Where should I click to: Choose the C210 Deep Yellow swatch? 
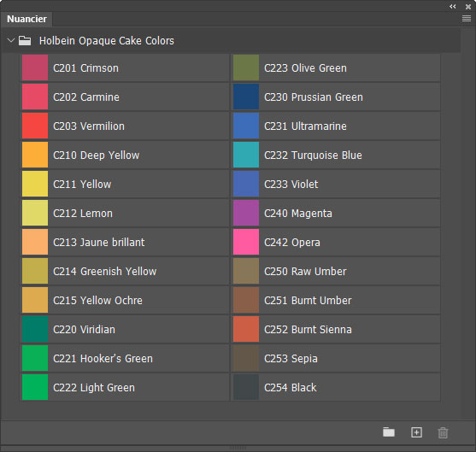click(35, 155)
